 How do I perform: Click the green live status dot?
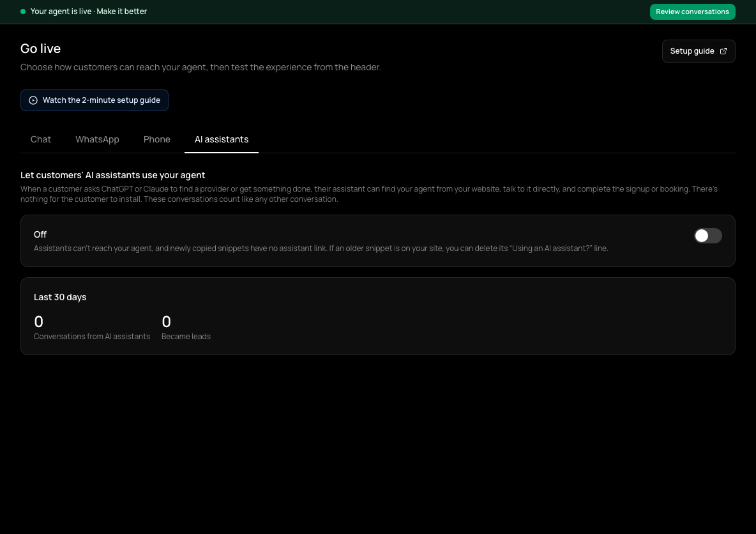[22, 11]
